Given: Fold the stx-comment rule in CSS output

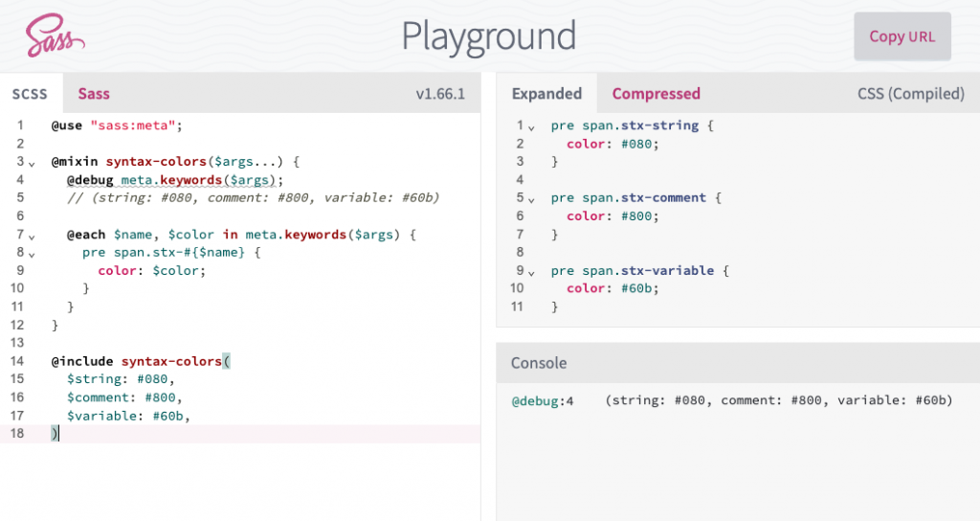Looking at the screenshot, I should [x=531, y=201].
